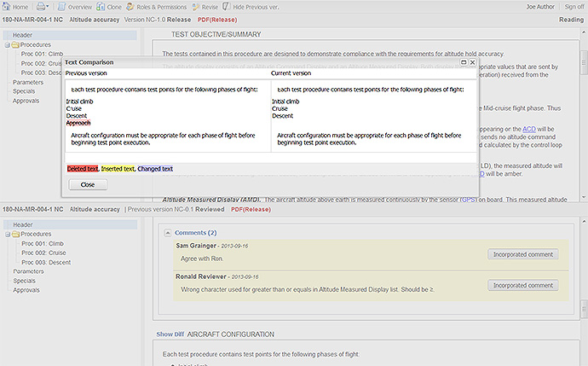588x366 pixels.
Task: Click the Current version column header
Action: click(x=291, y=73)
